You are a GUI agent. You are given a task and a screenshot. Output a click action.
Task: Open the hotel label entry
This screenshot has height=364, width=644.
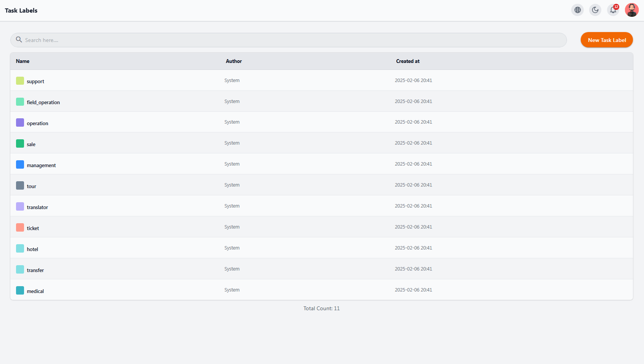pos(322,248)
